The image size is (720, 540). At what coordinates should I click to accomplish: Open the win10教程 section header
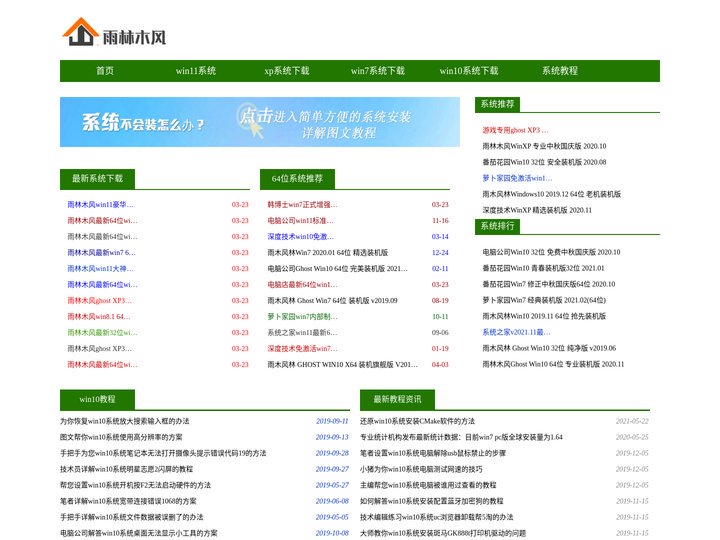tap(97, 399)
